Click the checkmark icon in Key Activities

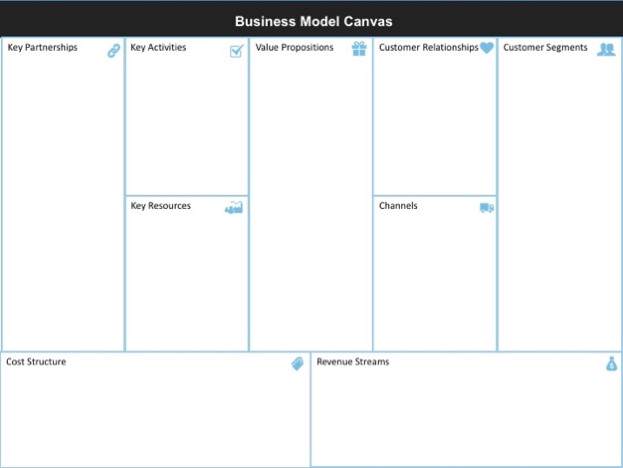(237, 51)
